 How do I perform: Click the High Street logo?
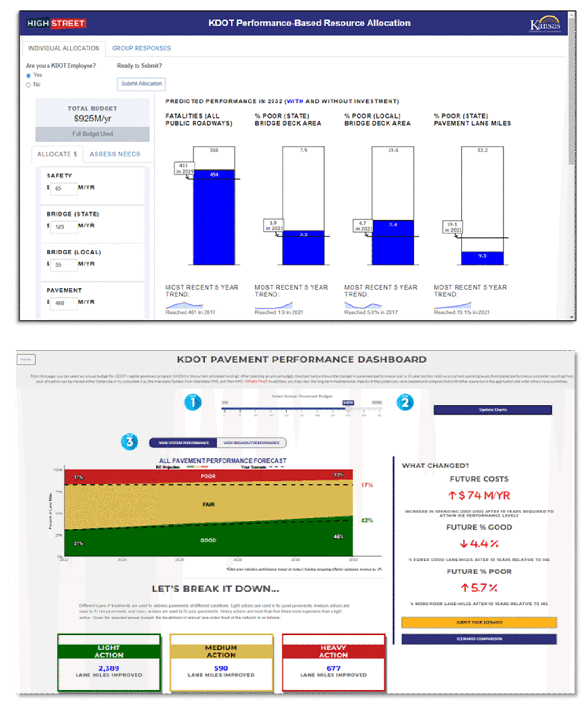(56, 23)
